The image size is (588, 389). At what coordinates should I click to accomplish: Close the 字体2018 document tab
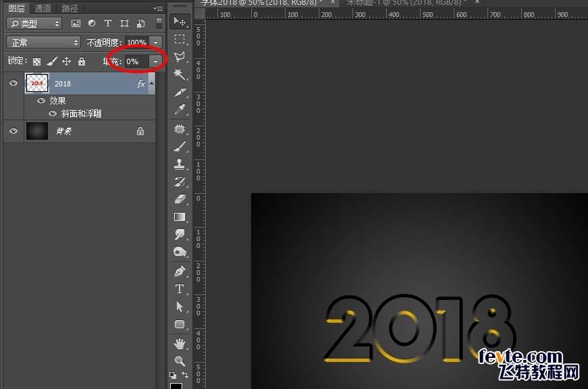click(x=333, y=2)
